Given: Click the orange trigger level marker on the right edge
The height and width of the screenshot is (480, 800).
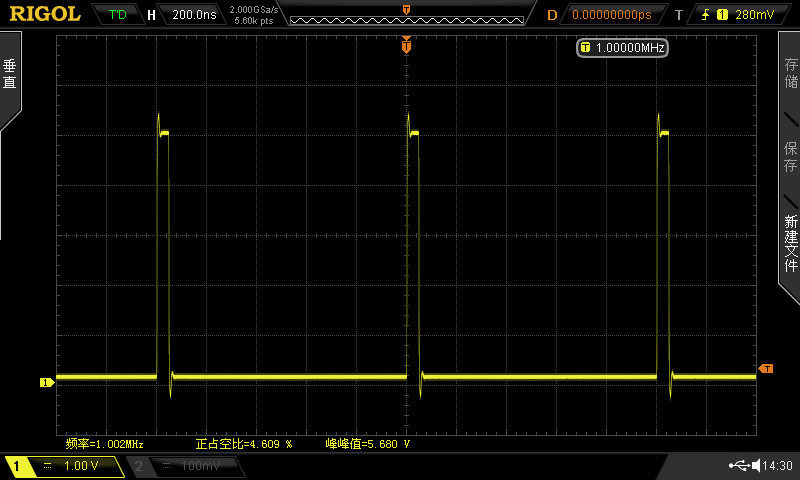Looking at the screenshot, I should 766,368.
